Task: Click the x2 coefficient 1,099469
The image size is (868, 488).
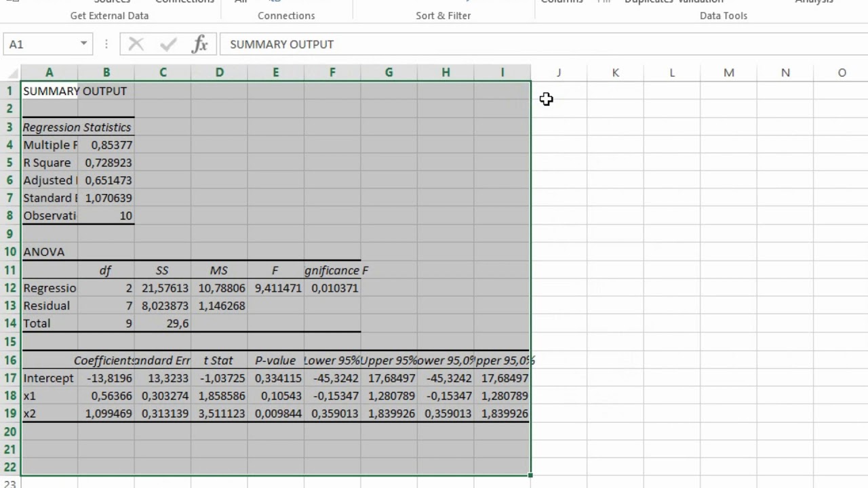Action: [106, 413]
